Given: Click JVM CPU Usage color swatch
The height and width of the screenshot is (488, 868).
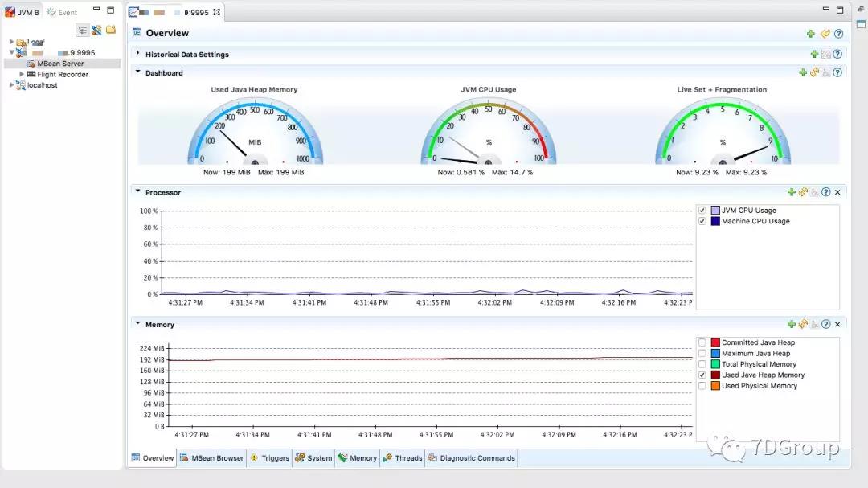Looking at the screenshot, I should tap(715, 211).
